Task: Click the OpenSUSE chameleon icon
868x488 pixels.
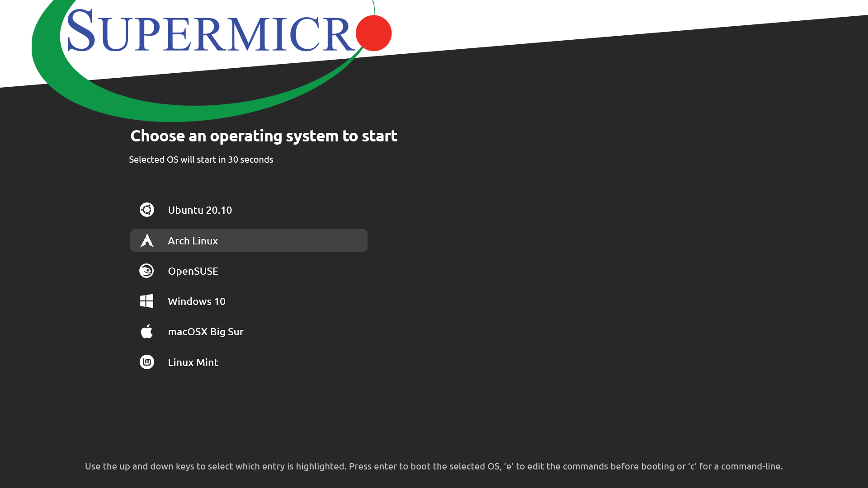Action: point(146,271)
